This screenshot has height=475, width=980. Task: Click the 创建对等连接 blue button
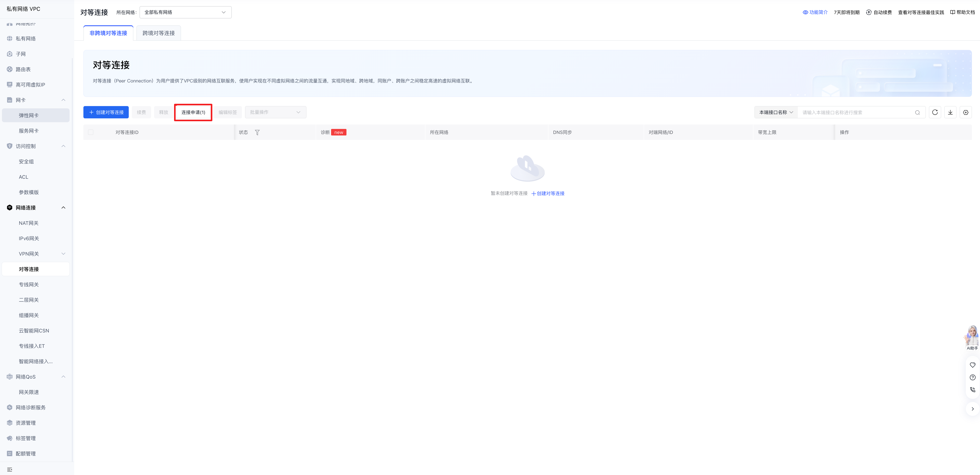point(106,112)
